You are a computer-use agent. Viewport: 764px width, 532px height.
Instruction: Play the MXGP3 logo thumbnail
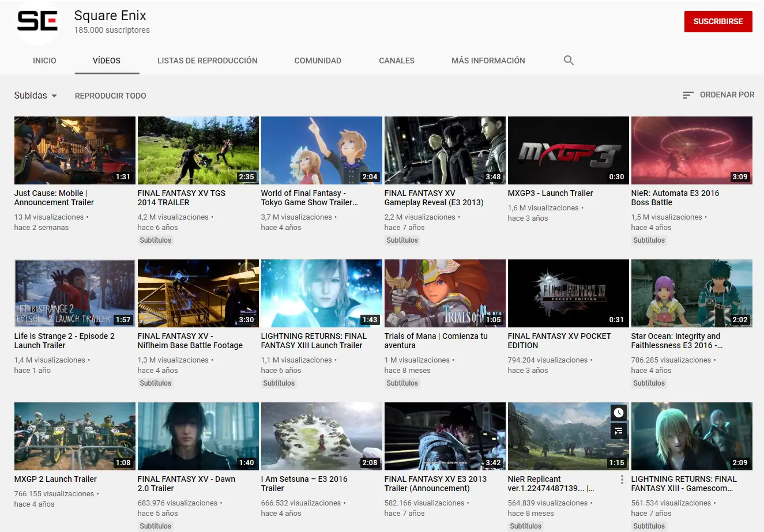coord(569,150)
